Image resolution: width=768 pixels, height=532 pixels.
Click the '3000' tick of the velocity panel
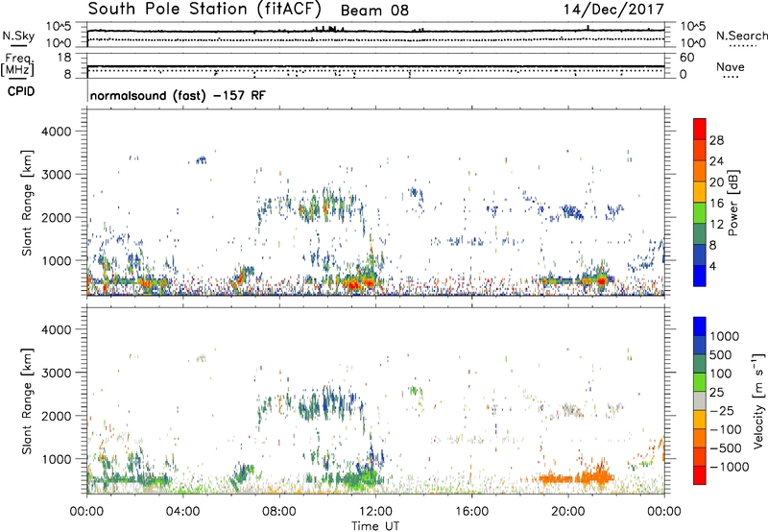(x=56, y=373)
